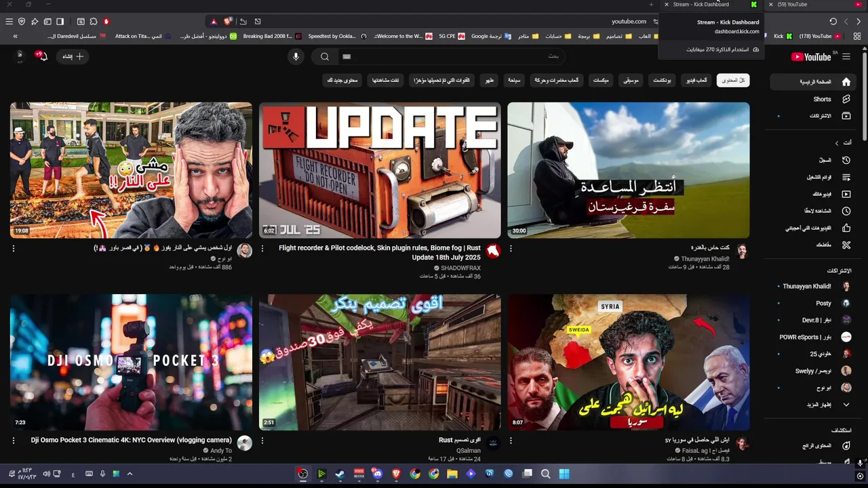
Task: Open options menu for Dji Osmo Pocket video
Action: [14, 441]
